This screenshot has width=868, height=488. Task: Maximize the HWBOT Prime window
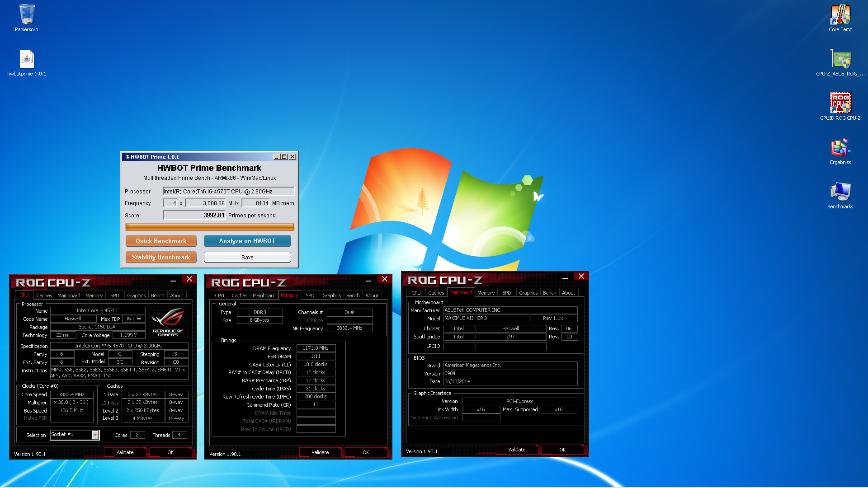pos(284,157)
